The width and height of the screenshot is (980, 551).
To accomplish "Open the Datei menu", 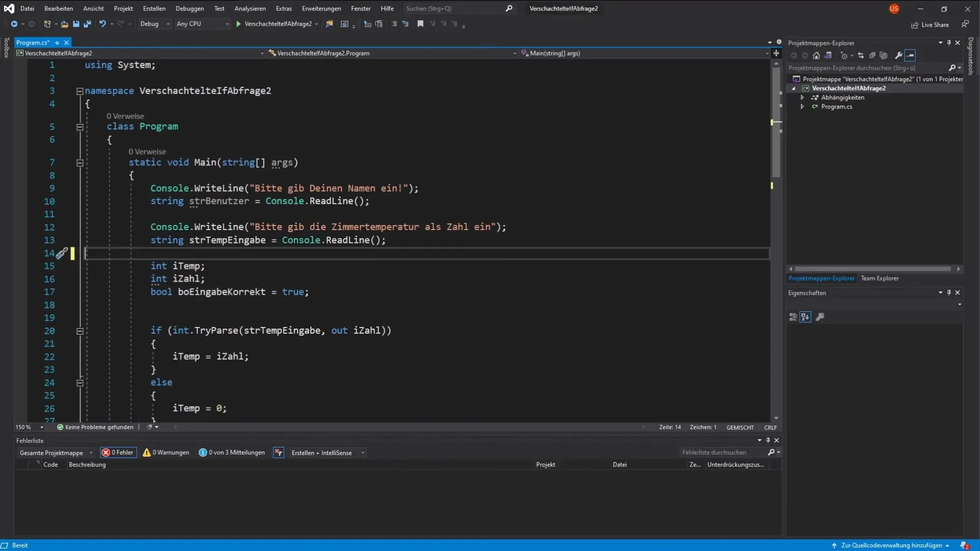I will pyautogui.click(x=27, y=9).
